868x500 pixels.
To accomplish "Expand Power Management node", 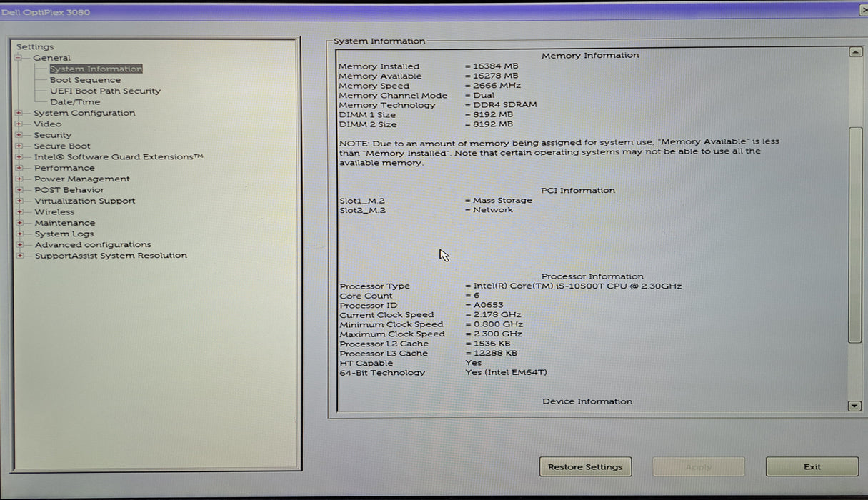I will [x=19, y=179].
